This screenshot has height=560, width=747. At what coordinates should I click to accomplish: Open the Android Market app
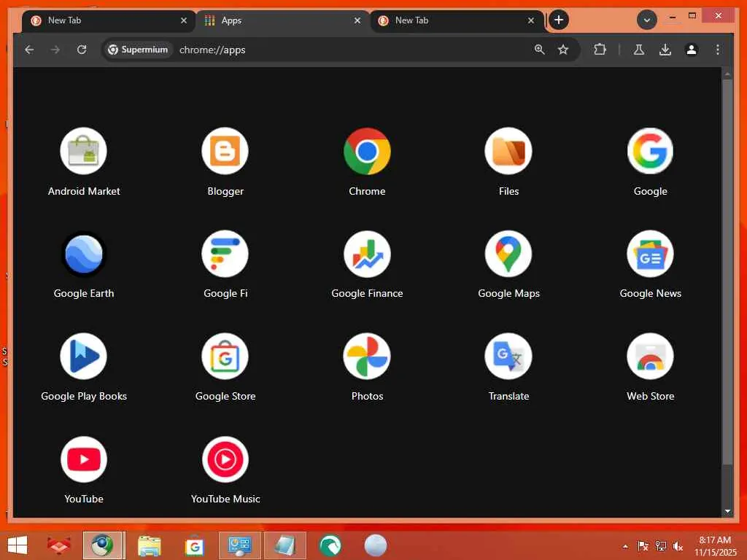click(x=84, y=152)
